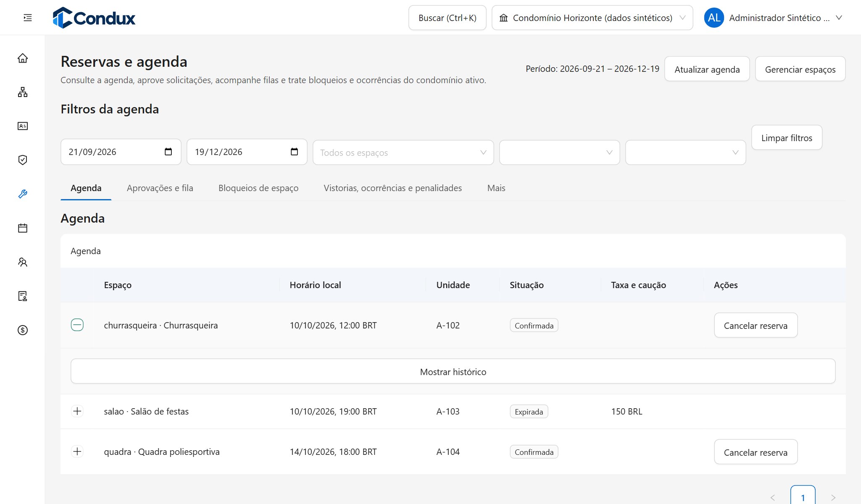Cancel the A-104 quadra reservation

point(756,452)
